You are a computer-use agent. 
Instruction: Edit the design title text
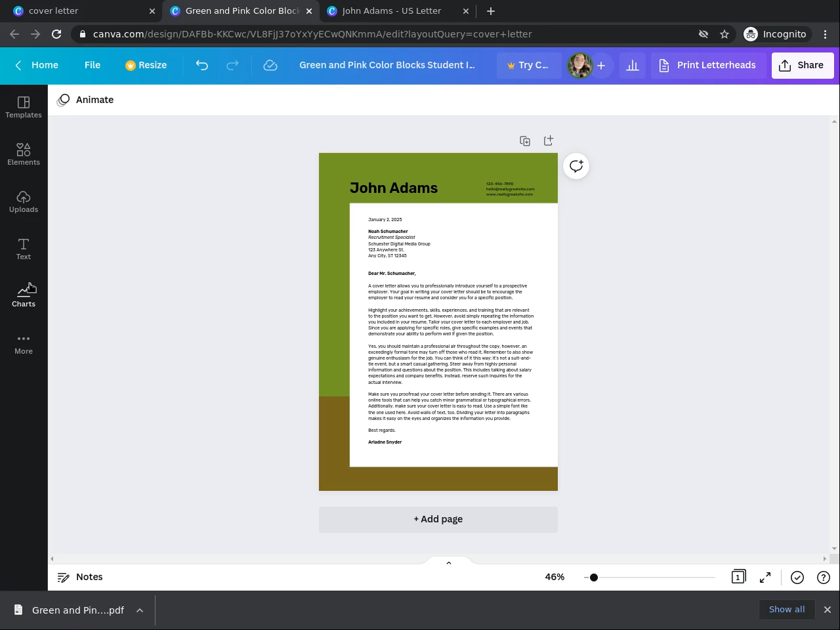pos(387,65)
